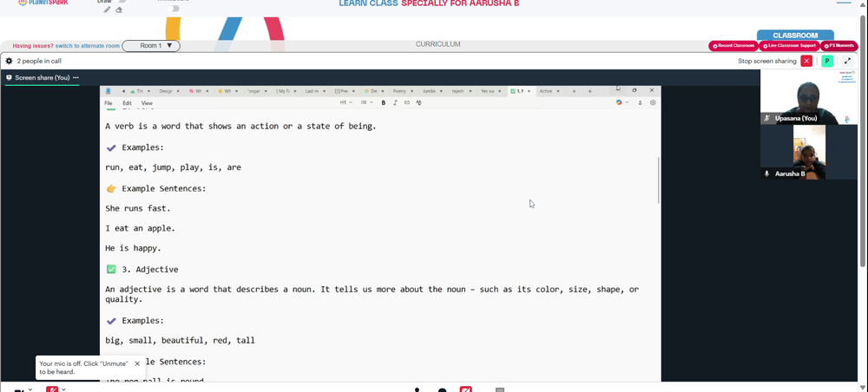Click the Live Classroom Support button
The height and width of the screenshot is (392, 868).
[789, 46]
